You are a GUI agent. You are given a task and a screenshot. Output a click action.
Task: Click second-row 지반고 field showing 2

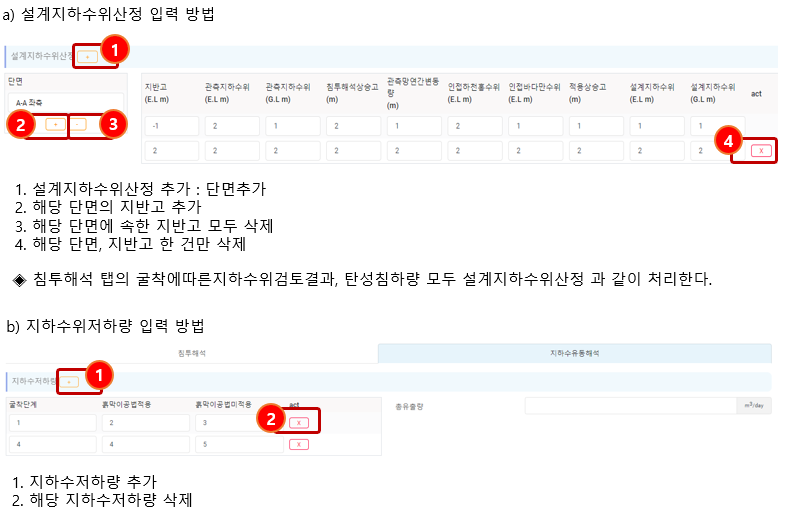(171, 151)
